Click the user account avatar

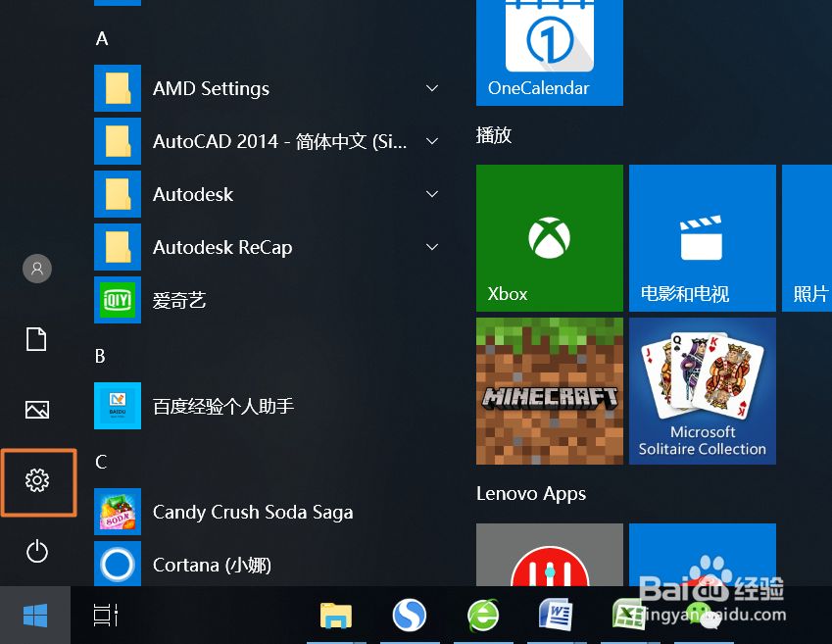(37, 269)
